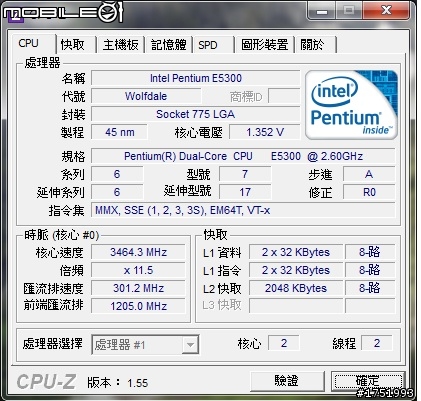Click the 301.2 MHz bus speed value
This screenshot has height=401, width=421.
pos(138,288)
